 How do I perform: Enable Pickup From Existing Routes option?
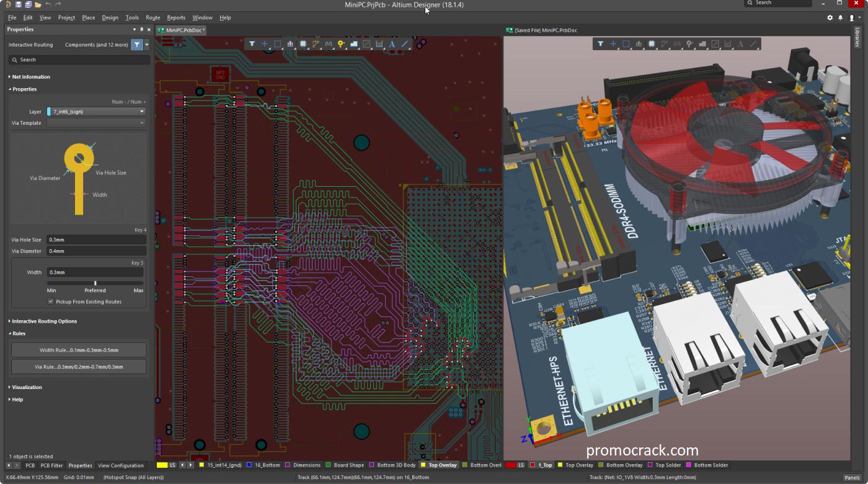point(51,301)
